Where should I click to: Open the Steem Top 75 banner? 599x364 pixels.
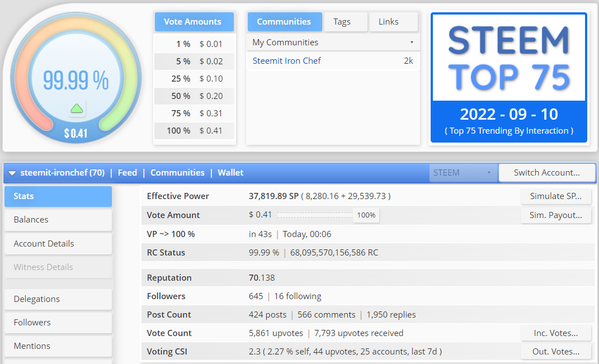509,78
